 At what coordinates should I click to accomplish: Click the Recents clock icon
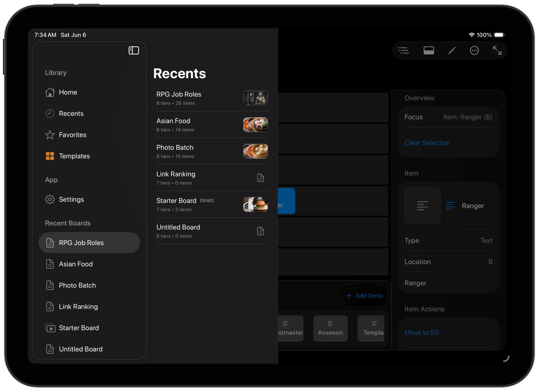coord(50,114)
